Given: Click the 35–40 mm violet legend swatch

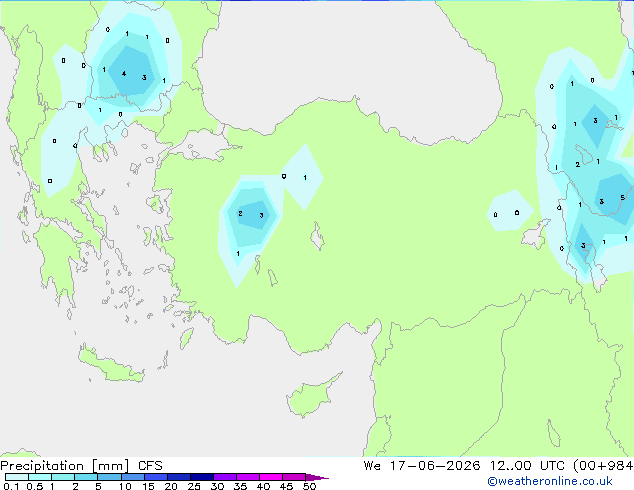Looking at the screenshot, I should point(248,477).
